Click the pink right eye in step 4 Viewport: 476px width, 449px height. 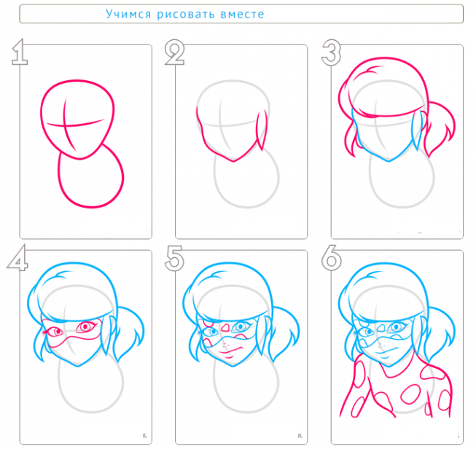coord(85,327)
